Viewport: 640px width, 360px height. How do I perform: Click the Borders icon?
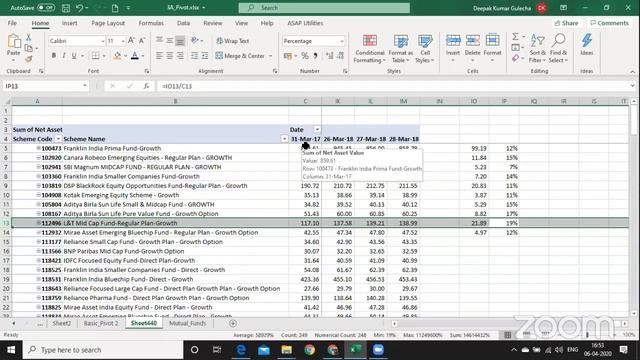pyautogui.click(x=96, y=56)
